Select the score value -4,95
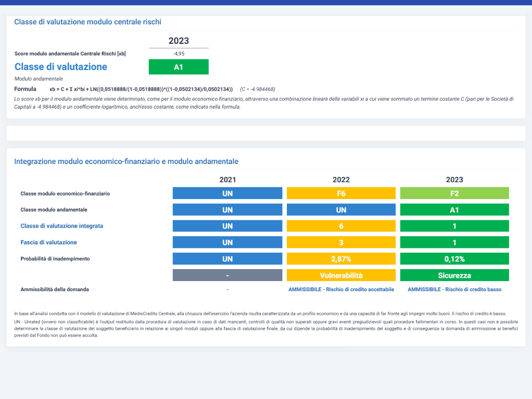Viewport: 532px width, 399px height. [x=179, y=54]
